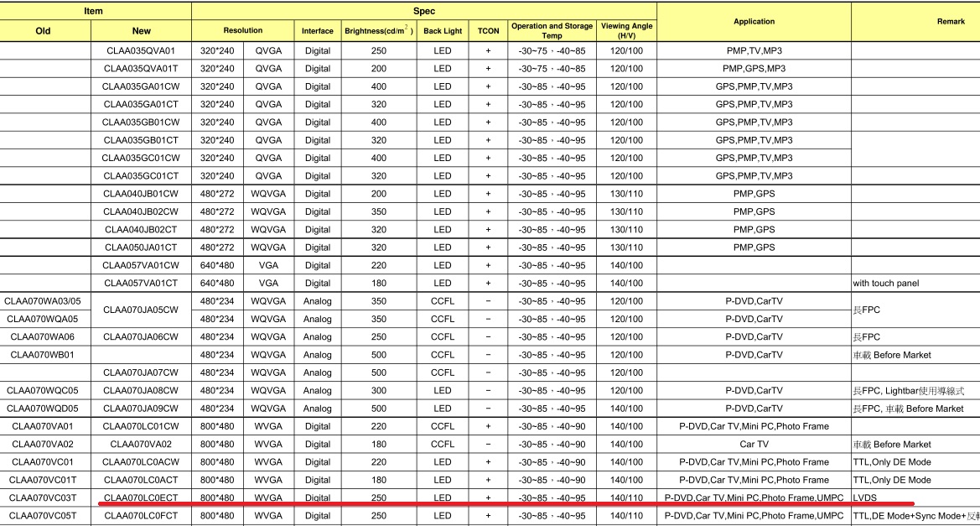980x526 pixels.
Task: Click the "New" column header
Action: click(142, 31)
